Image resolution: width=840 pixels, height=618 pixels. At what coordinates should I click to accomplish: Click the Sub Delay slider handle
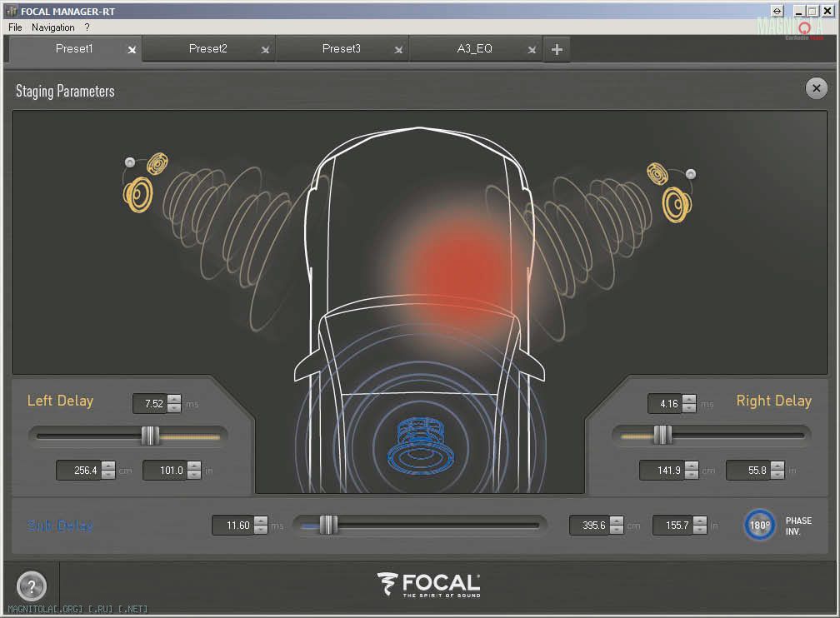pos(328,526)
